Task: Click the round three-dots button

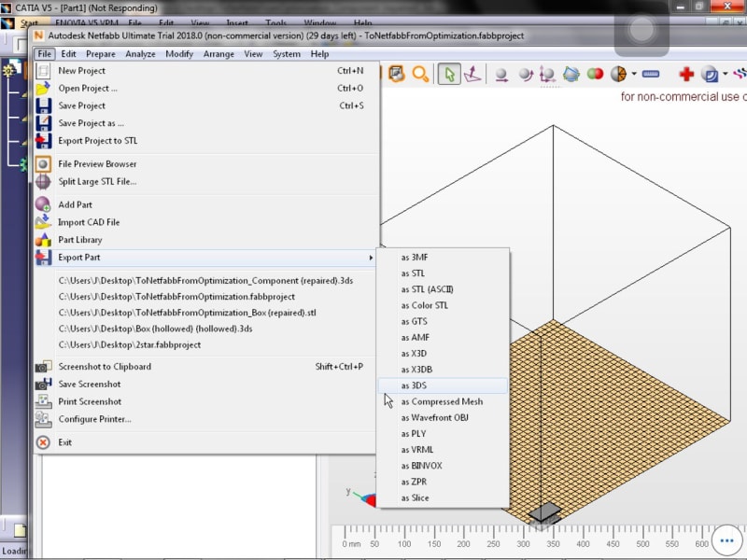Action: tap(727, 540)
